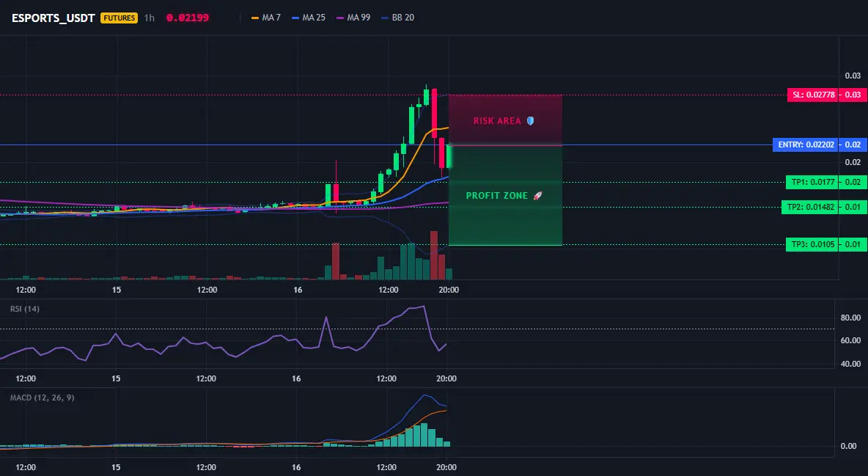Toggle the BB 20 legend entry
868x476 pixels.
[x=398, y=18]
